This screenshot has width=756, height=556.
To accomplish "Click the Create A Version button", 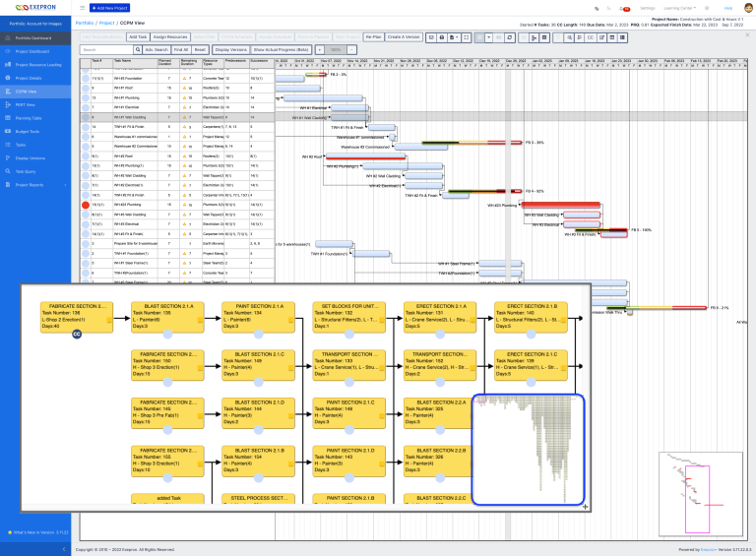I will tap(403, 35).
